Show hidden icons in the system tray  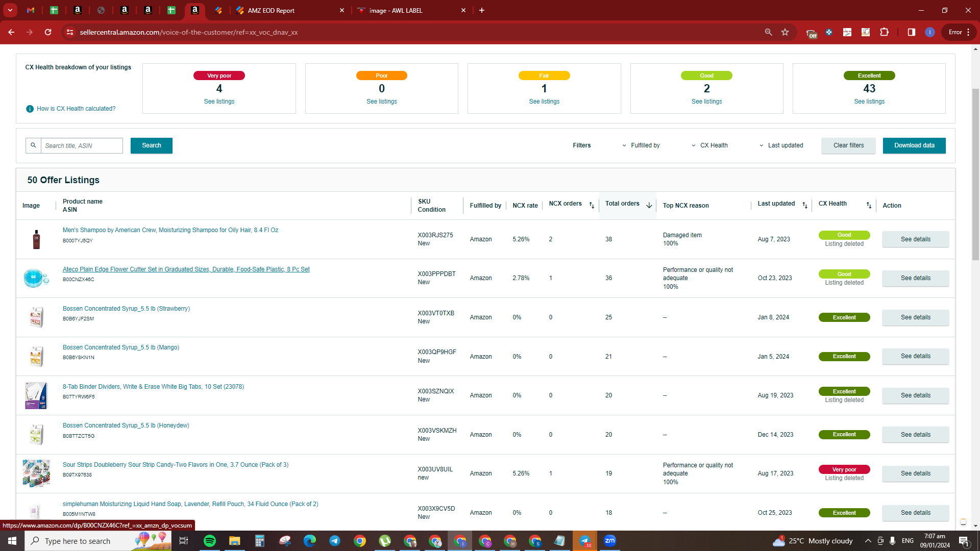868,541
